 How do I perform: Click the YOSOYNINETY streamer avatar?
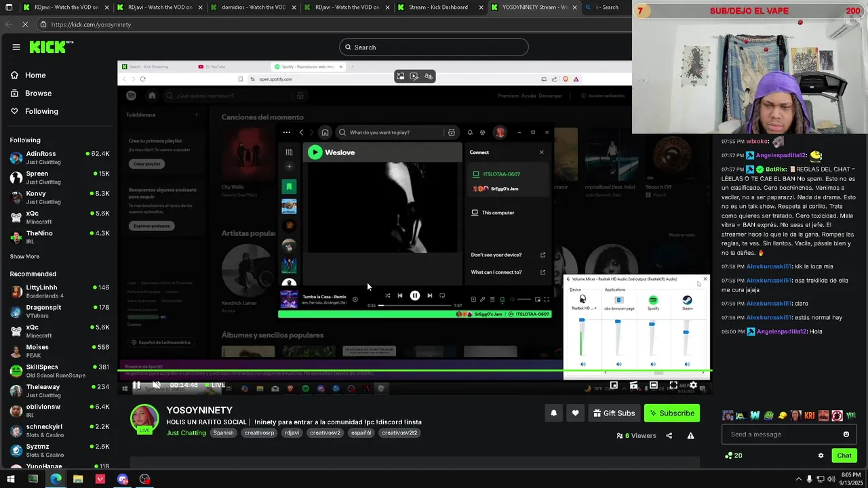(144, 419)
